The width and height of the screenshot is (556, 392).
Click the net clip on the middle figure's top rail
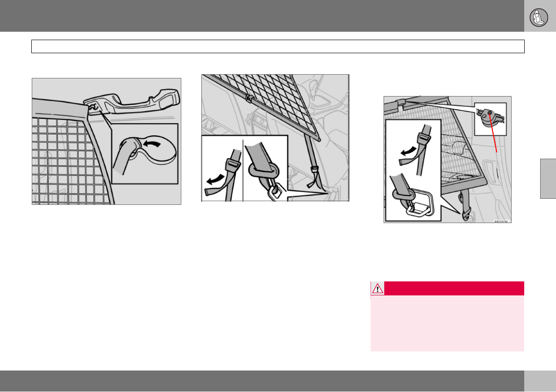[249, 98]
